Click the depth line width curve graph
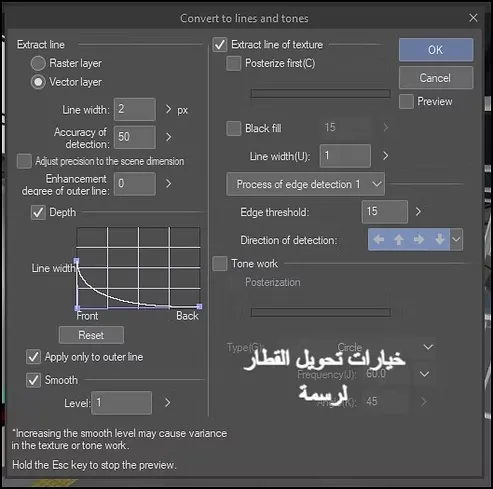This screenshot has width=493, height=489. coord(138,269)
